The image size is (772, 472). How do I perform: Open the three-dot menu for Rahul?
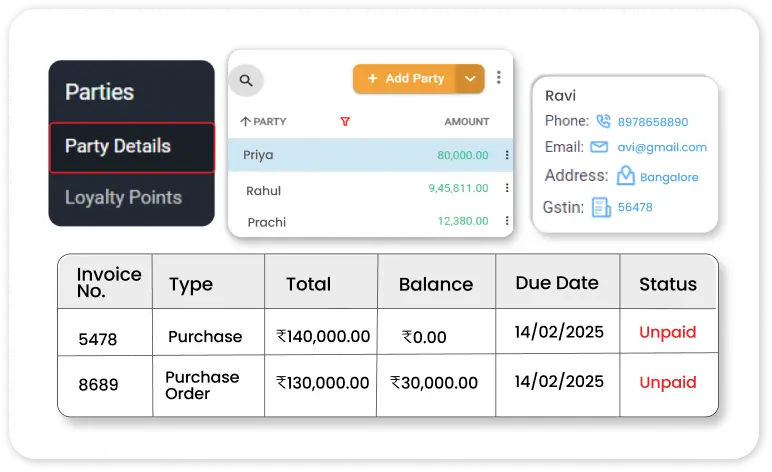507,188
